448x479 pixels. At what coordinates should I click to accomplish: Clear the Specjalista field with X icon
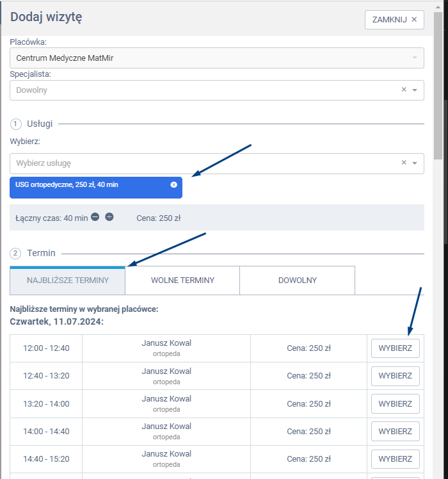(404, 90)
